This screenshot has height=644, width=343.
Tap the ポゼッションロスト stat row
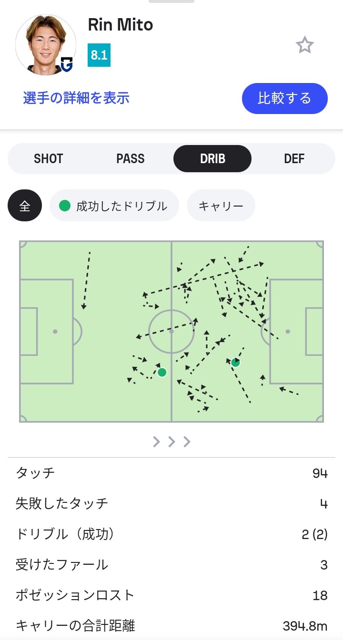pos(171,595)
